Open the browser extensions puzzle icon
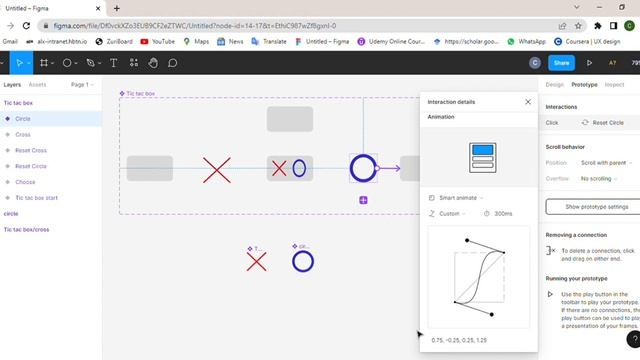 [598, 26]
